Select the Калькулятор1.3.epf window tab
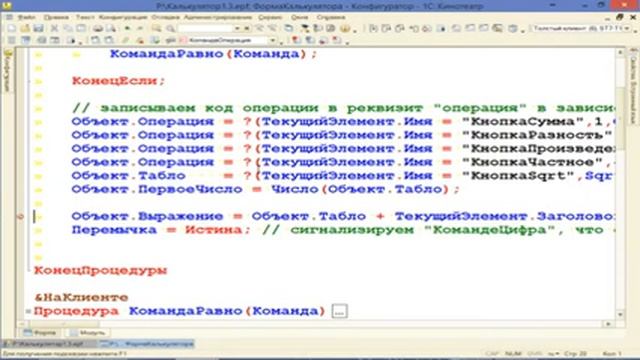 48,344
